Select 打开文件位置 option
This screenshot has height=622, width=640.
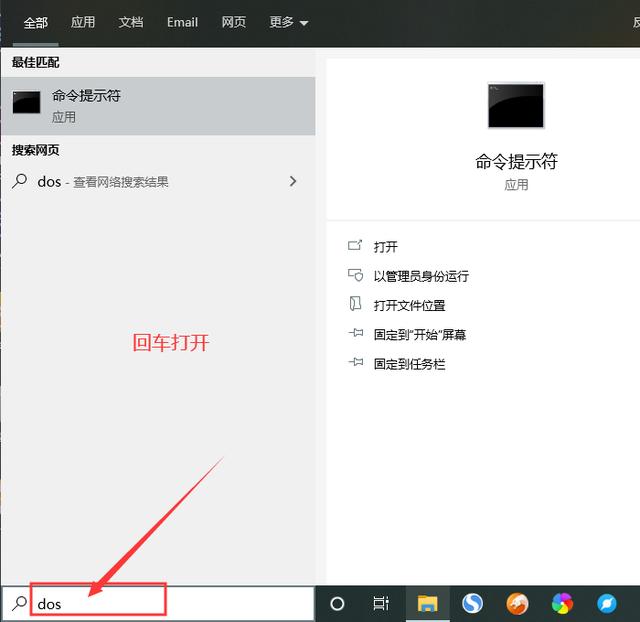click(409, 305)
